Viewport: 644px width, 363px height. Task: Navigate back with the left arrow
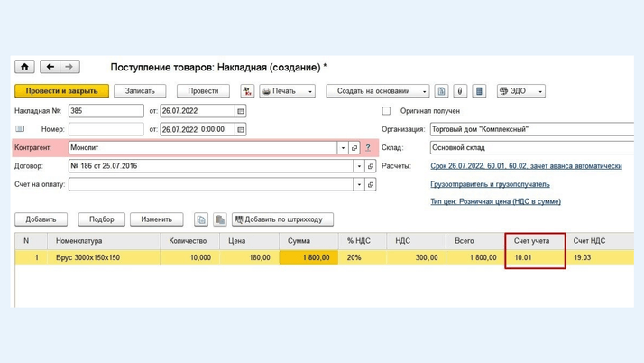pos(51,67)
